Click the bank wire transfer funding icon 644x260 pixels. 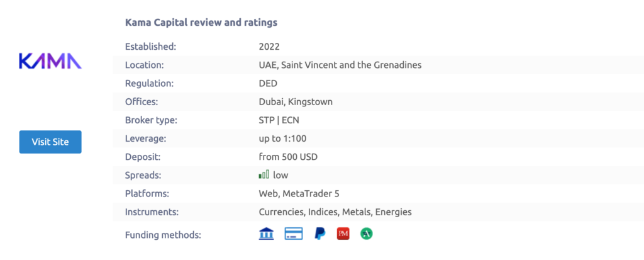point(267,234)
